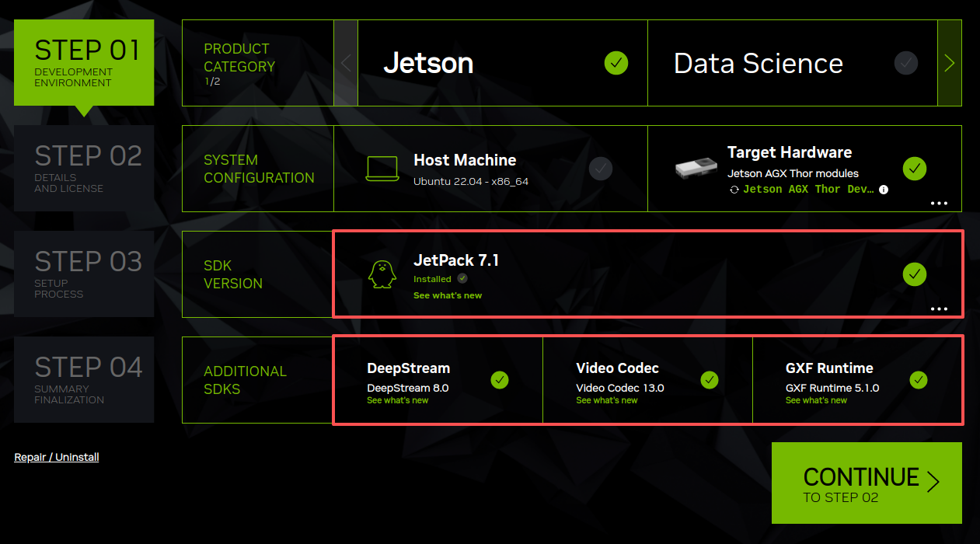Uncheck the DeepStream 8.0 SDK
Screen dimensions: 980x544
click(x=500, y=380)
